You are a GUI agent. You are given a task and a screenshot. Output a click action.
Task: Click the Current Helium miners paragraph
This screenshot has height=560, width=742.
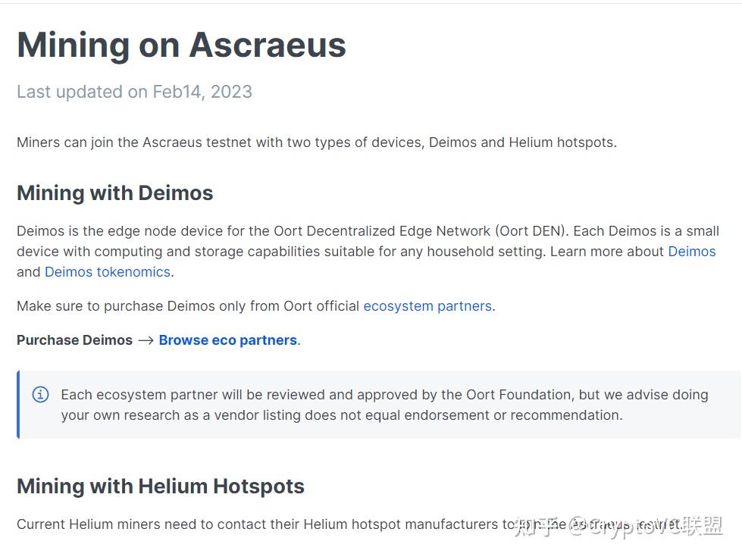point(258,524)
